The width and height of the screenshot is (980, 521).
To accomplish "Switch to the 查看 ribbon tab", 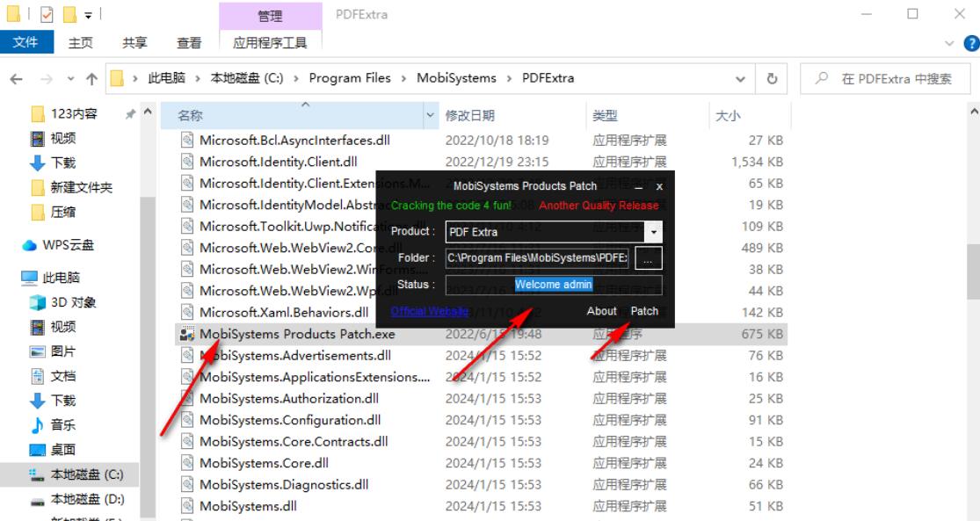I will point(189,42).
